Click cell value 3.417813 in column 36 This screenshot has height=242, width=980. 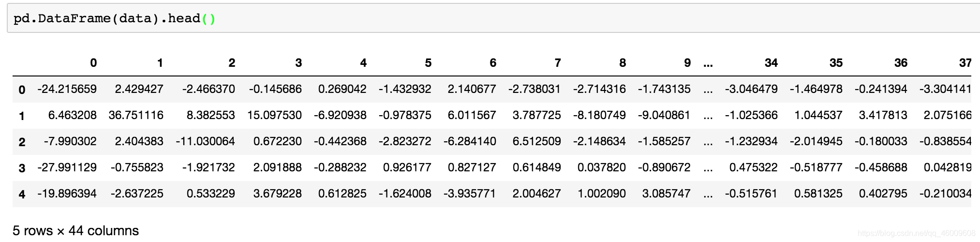(883, 115)
